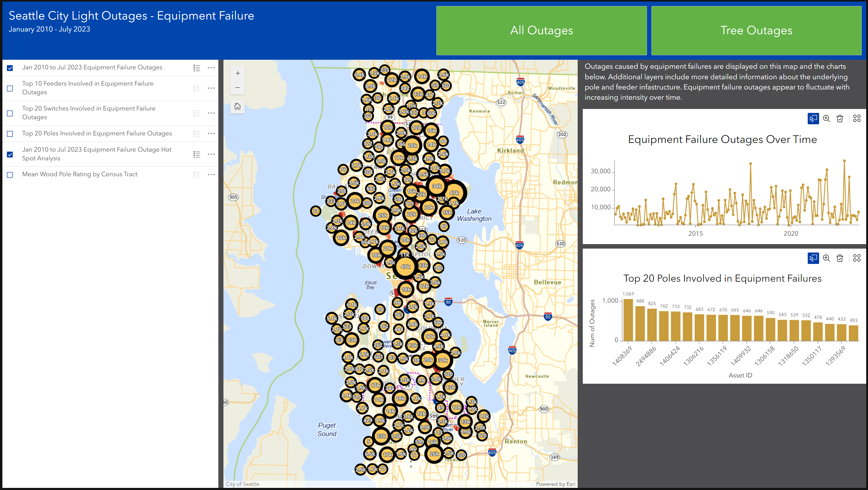This screenshot has height=490, width=868.
Task: Open grid options for Top 20 Poles chart
Action: tap(857, 258)
